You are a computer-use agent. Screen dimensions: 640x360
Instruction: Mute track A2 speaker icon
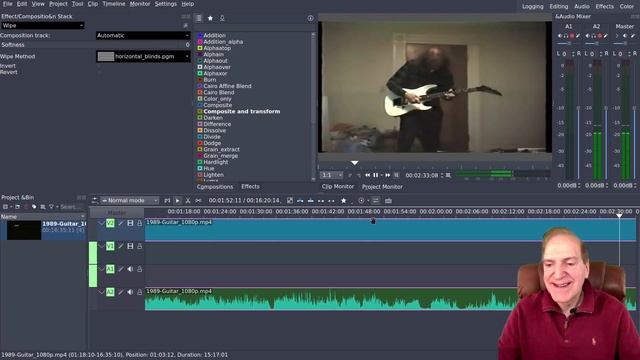(130, 292)
